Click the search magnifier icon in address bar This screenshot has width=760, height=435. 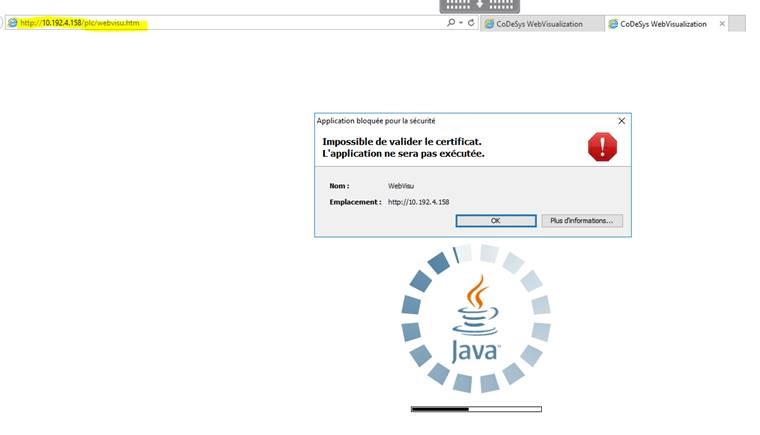[x=451, y=23]
